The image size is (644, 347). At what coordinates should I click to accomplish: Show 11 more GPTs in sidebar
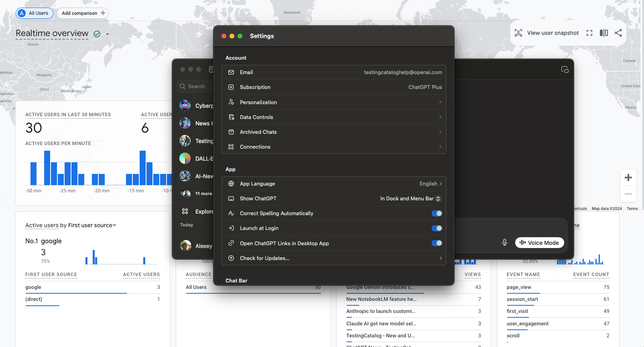coord(196,194)
